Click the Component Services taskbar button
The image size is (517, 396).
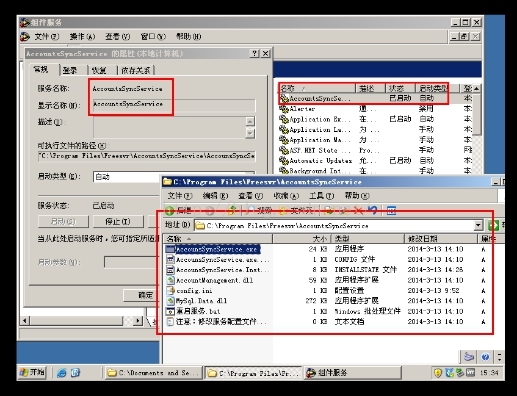point(352,373)
